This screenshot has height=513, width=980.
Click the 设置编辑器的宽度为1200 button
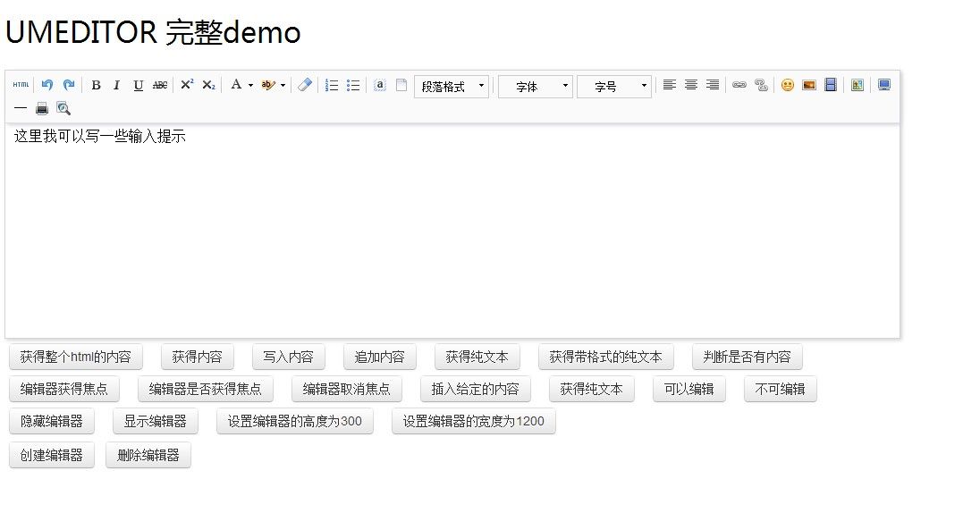tap(473, 421)
